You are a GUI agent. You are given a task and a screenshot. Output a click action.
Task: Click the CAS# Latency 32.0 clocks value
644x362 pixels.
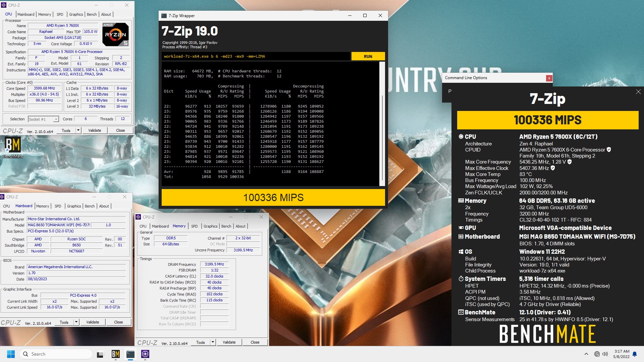click(x=214, y=276)
